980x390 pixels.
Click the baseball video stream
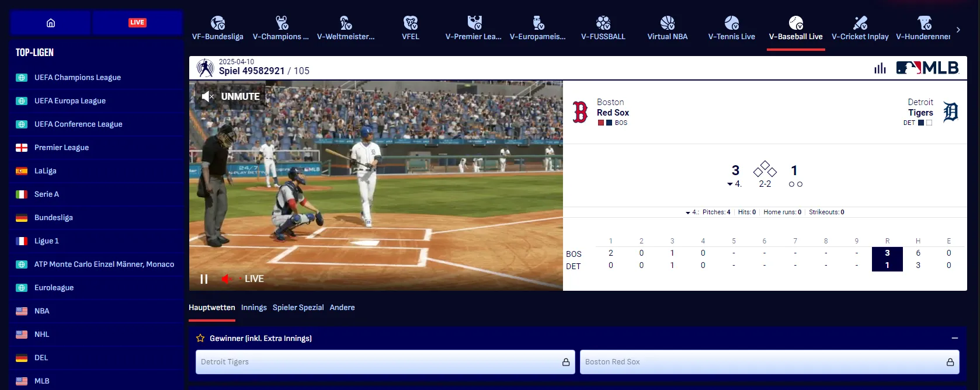[x=376, y=186]
